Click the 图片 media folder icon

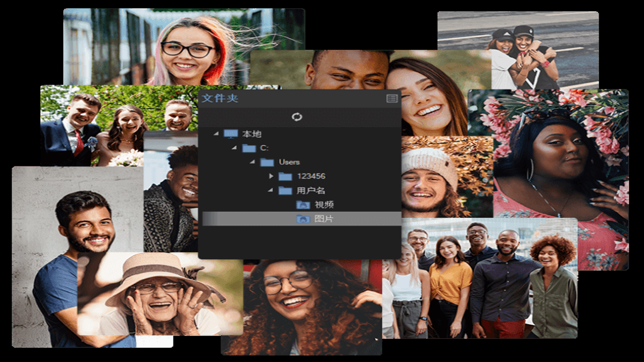point(303,219)
